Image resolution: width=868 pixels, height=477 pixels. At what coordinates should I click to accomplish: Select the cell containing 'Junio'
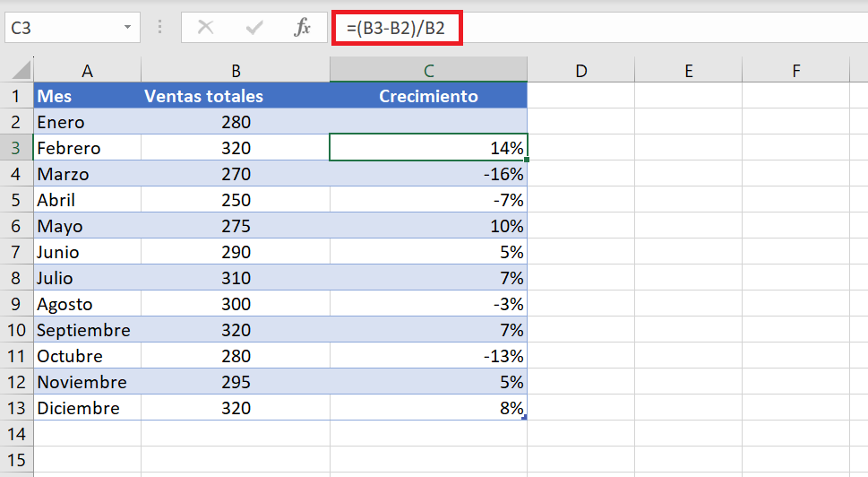[87, 252]
